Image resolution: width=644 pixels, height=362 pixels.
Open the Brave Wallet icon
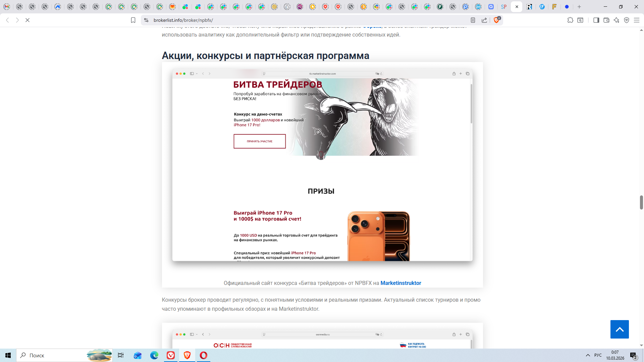point(606,20)
